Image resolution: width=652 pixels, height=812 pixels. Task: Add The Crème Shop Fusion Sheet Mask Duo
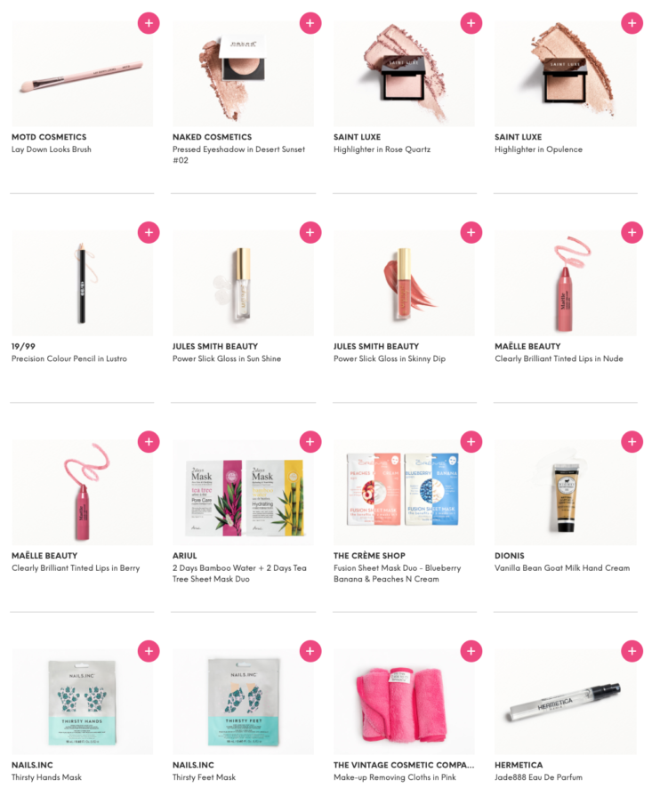coord(471,442)
